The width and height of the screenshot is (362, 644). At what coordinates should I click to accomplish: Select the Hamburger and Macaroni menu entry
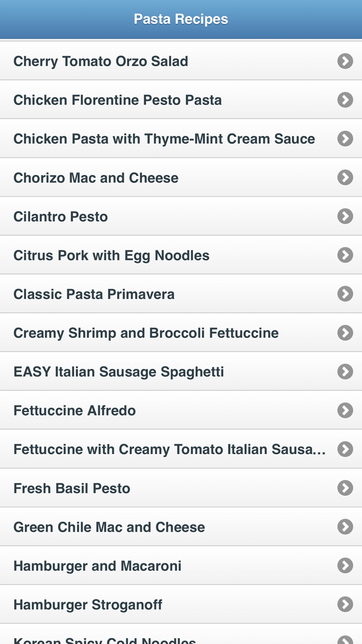tap(98, 565)
